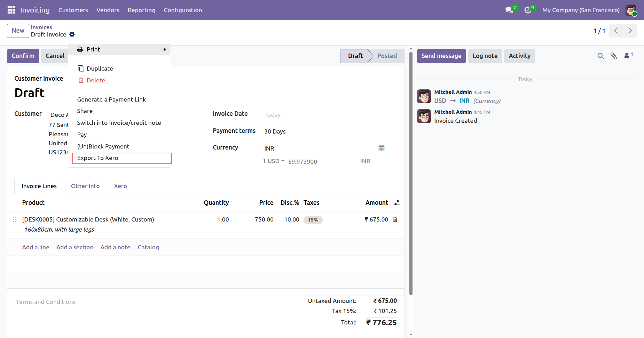Click Send message in chatter
The height and width of the screenshot is (338, 644).
(x=441, y=56)
